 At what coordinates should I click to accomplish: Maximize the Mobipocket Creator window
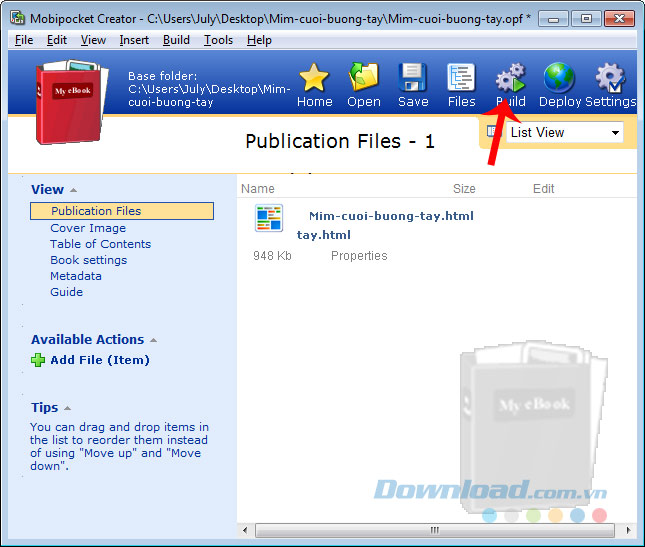point(586,19)
